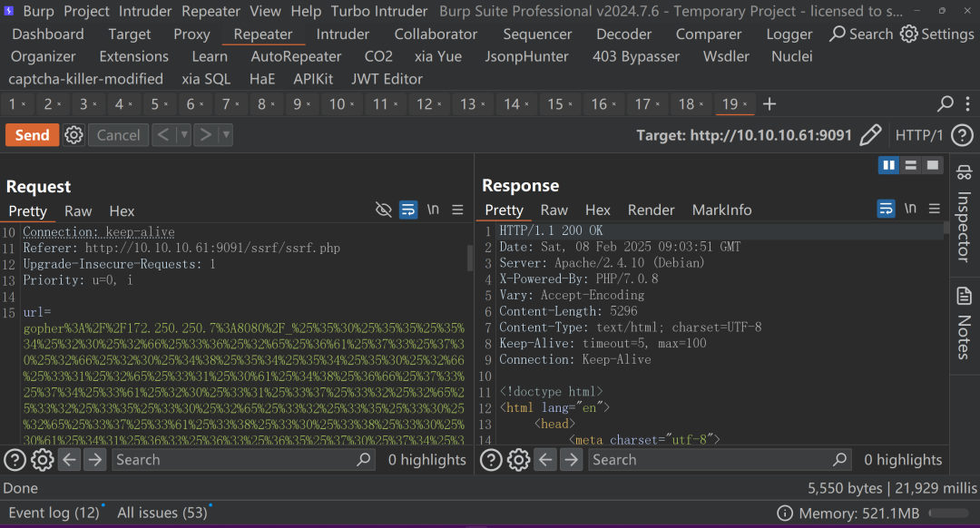
Task: Open the Nuclei extension tab
Action: tap(792, 56)
